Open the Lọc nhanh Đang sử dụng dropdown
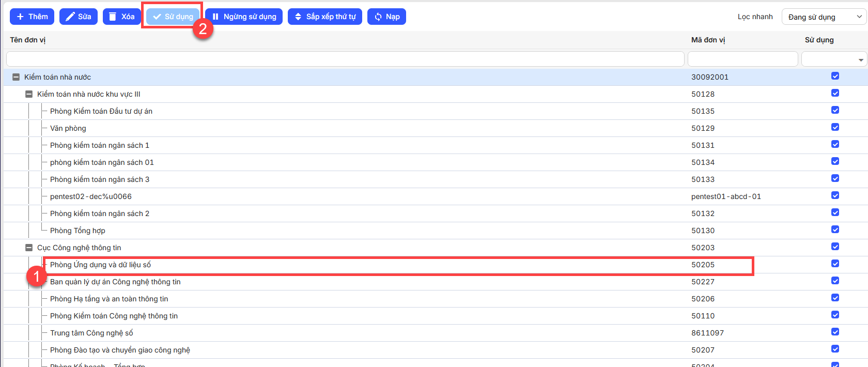Screen dimensions: 868x367 824,17
